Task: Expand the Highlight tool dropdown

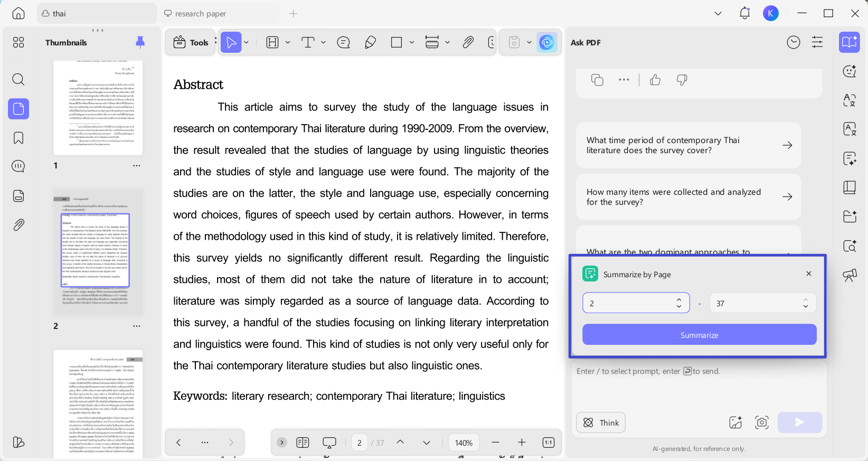Action: tap(288, 42)
